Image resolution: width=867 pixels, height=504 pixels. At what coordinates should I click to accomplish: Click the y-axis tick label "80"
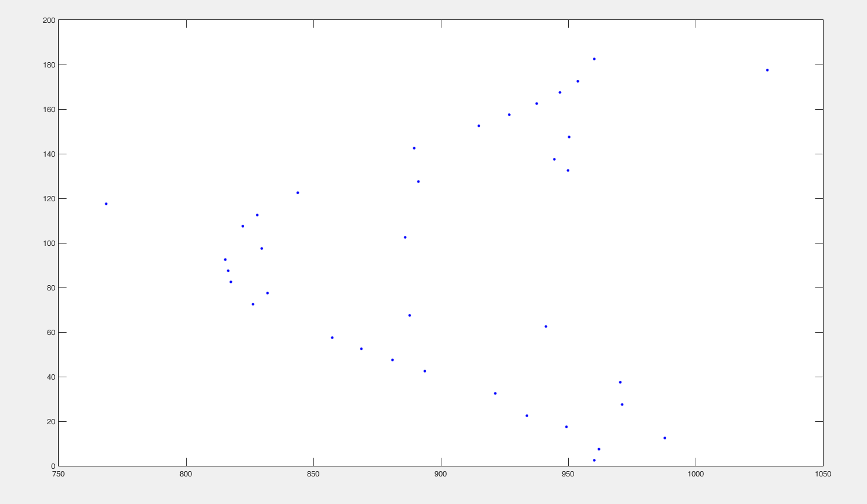50,288
